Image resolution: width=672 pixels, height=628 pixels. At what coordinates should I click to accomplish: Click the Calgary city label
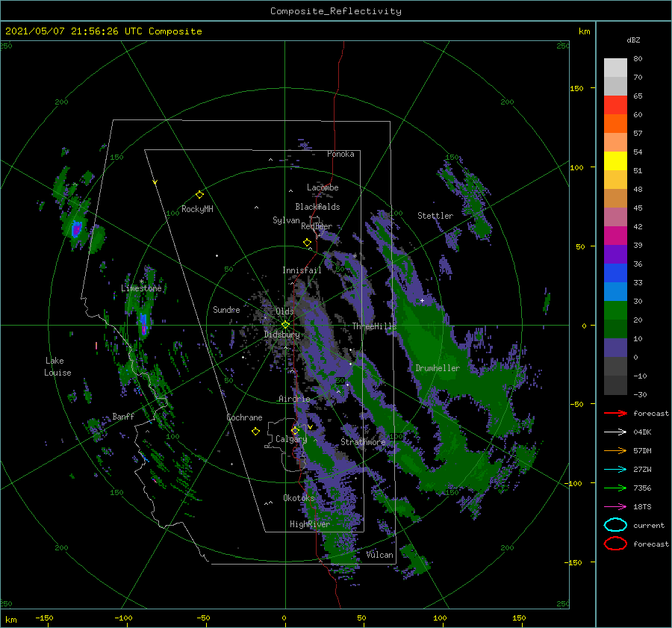click(291, 439)
